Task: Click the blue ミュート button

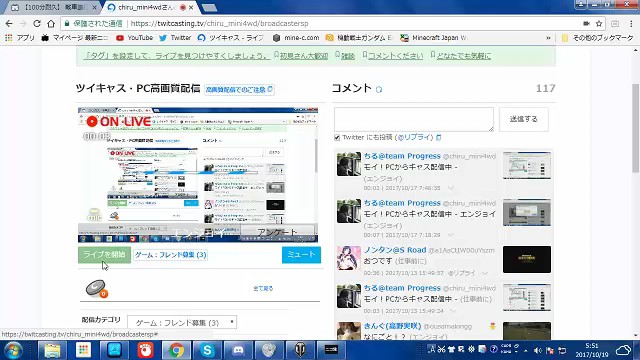Action: coord(301,255)
